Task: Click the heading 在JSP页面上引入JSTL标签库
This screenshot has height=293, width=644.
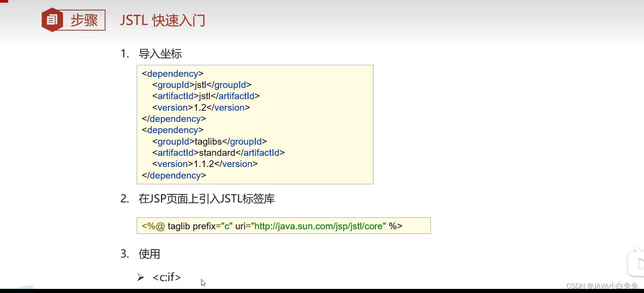Action: 206,199
